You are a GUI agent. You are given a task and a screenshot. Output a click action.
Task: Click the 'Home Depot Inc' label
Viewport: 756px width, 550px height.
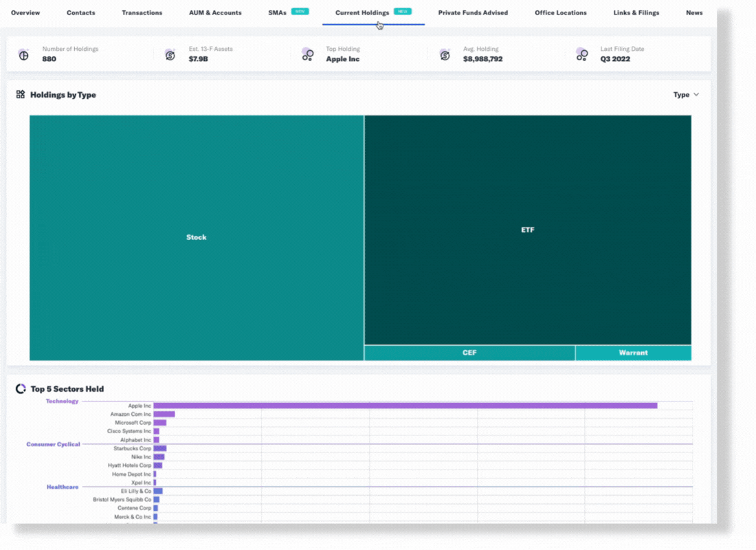click(132, 474)
